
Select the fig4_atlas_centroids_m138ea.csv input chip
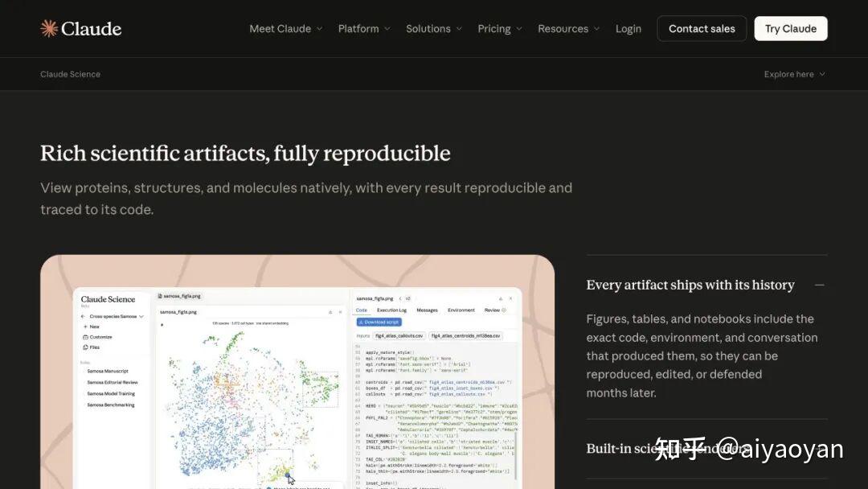[466, 335]
